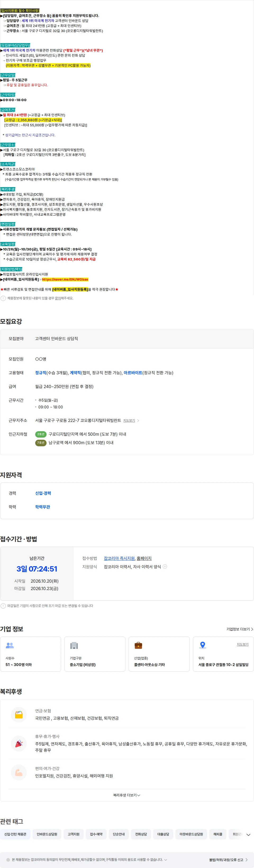Screen dimensions: 254x868
Task: Select the 전화상담 tag
Action: pos(141,834)
